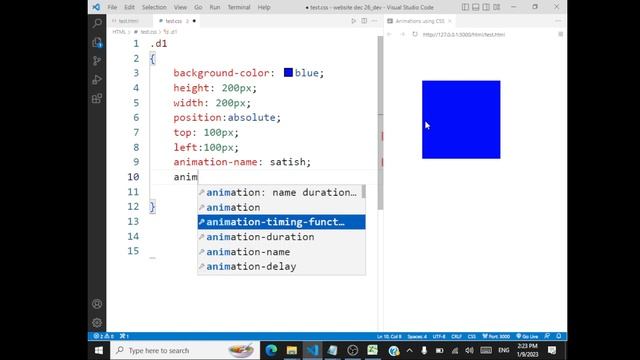
Task: Click the HTML breadcrumb item
Action: tap(119, 32)
